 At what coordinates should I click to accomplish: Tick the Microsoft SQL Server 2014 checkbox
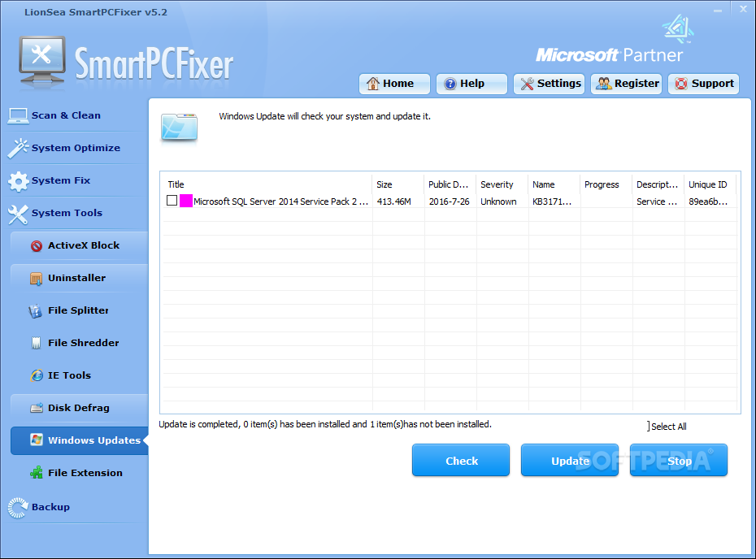172,201
